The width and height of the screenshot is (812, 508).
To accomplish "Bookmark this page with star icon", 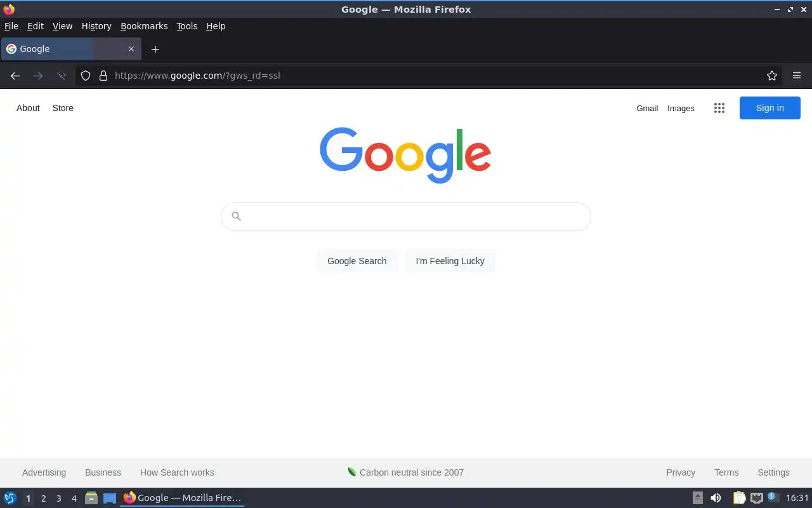I will coord(772,76).
